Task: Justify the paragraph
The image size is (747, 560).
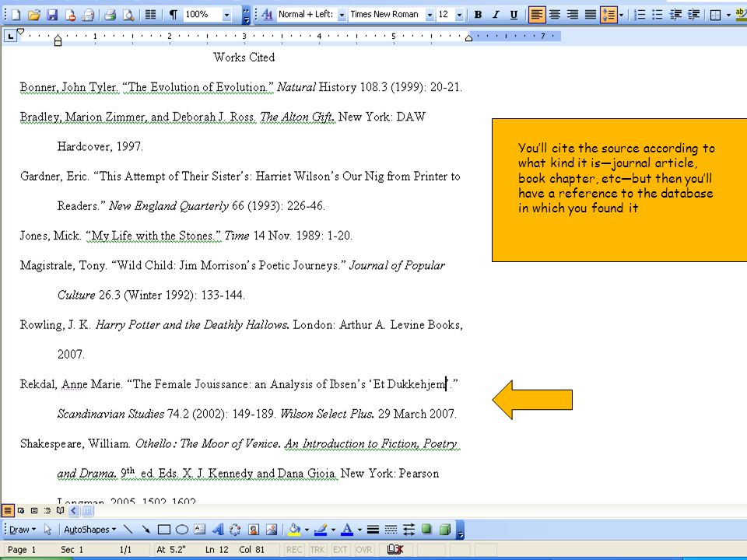Action: (591, 15)
